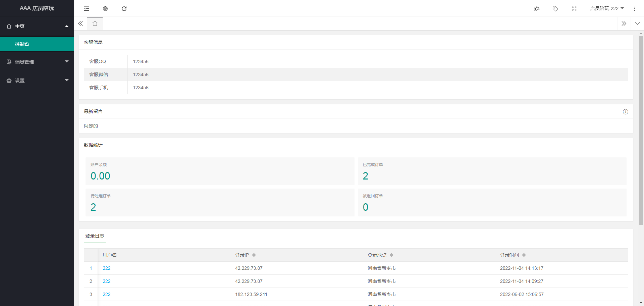Open user 222 link in row 1
The image size is (644, 306).
tap(106, 268)
